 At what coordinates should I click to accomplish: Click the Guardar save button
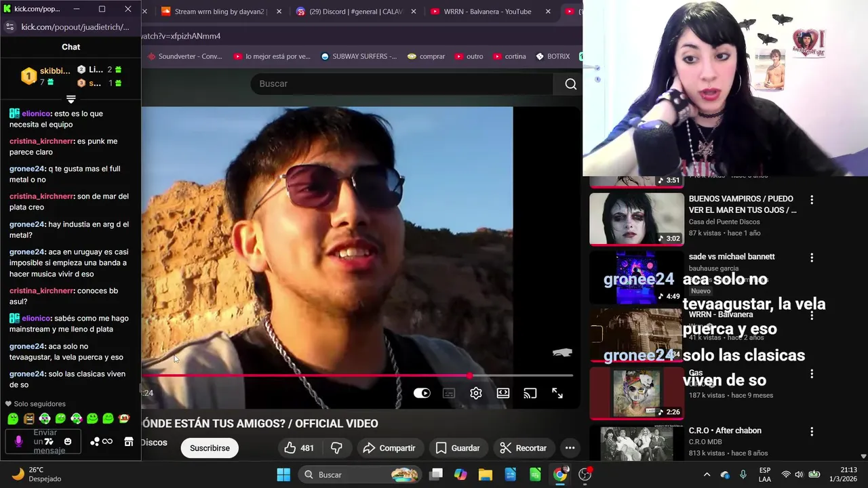pyautogui.click(x=458, y=448)
